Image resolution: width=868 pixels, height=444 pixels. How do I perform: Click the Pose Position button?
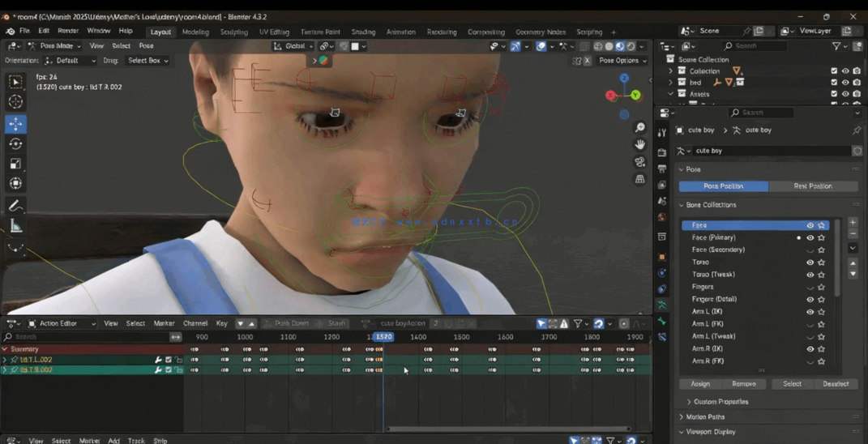pos(724,186)
